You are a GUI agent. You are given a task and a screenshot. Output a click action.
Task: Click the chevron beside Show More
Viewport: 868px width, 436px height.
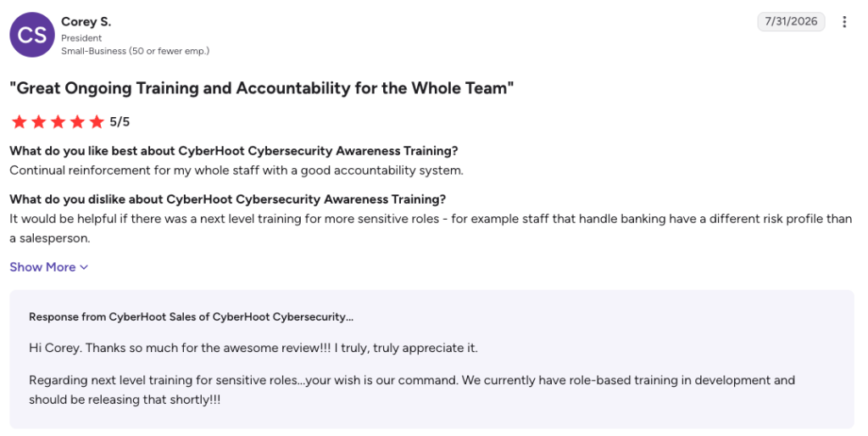(84, 267)
